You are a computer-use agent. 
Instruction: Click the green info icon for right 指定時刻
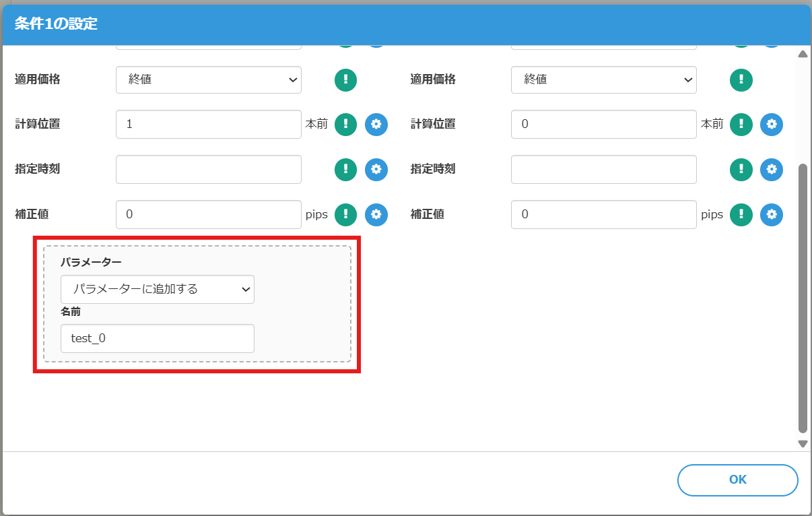pos(741,169)
